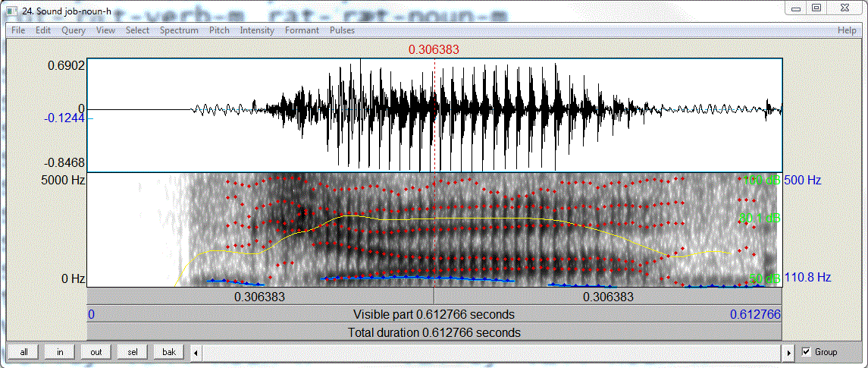Click the window start time 0
The image size is (868, 368).
(x=91, y=315)
